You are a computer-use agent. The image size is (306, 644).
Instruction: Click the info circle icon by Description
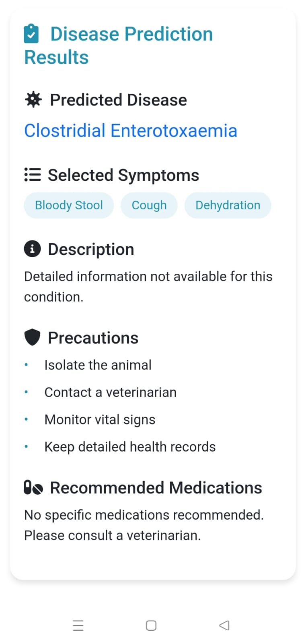pos(32,249)
